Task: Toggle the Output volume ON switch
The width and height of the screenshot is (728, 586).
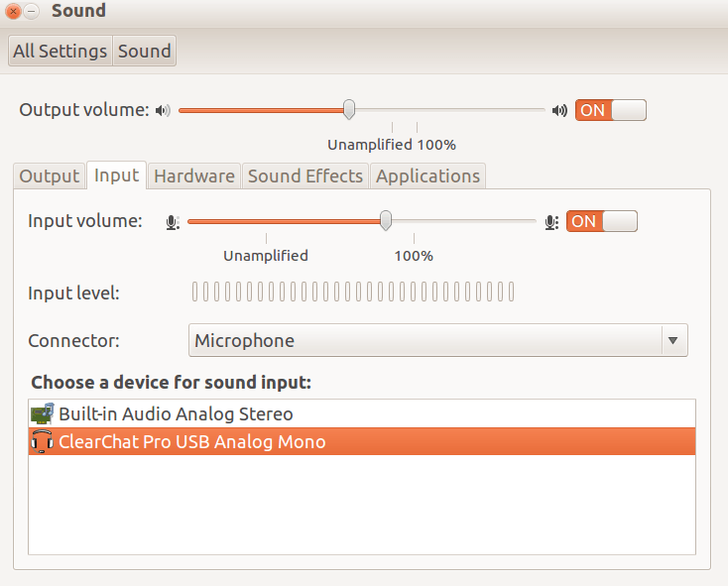Action: point(610,110)
